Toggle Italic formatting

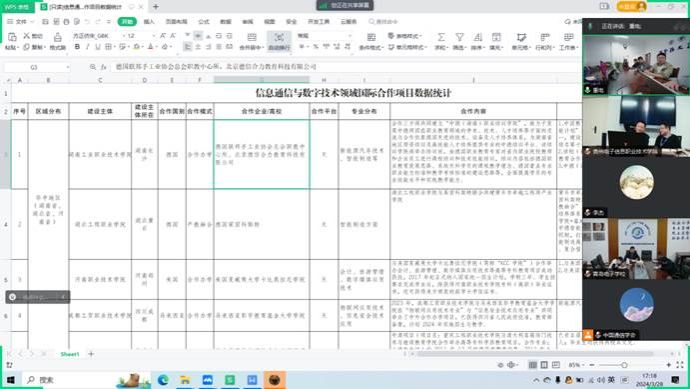click(x=88, y=47)
